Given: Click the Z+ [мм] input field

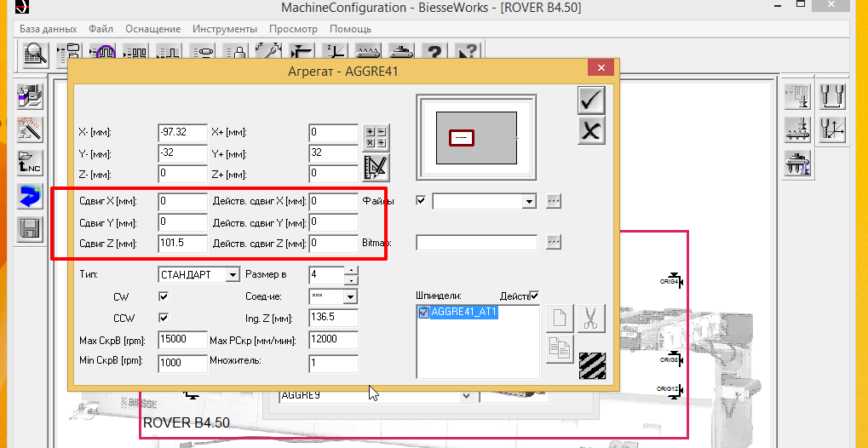Looking at the screenshot, I should (x=333, y=174).
